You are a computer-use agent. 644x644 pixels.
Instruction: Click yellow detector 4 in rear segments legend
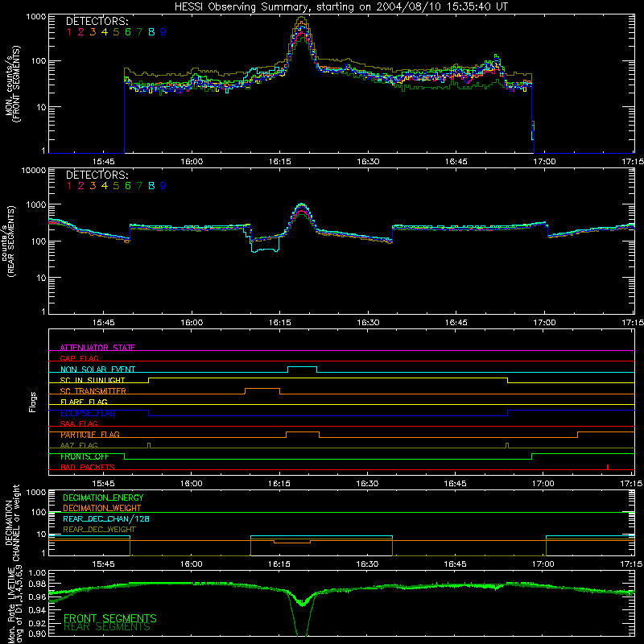[105, 186]
